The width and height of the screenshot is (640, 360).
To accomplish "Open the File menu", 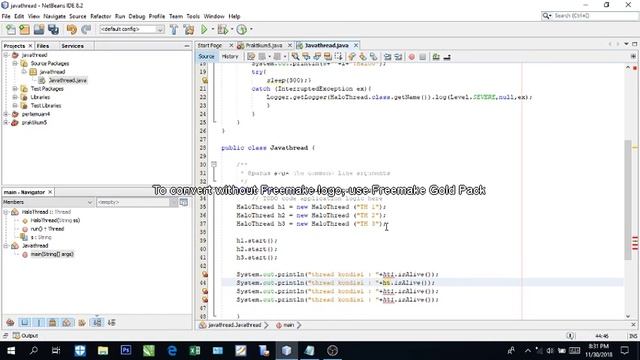I will pos(6,16).
